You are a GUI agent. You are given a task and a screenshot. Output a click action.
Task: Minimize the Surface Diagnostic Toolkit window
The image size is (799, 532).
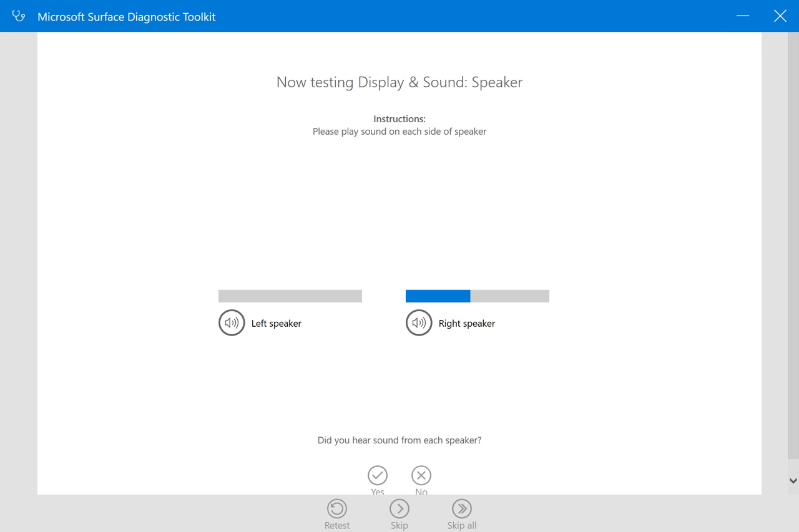(x=743, y=16)
